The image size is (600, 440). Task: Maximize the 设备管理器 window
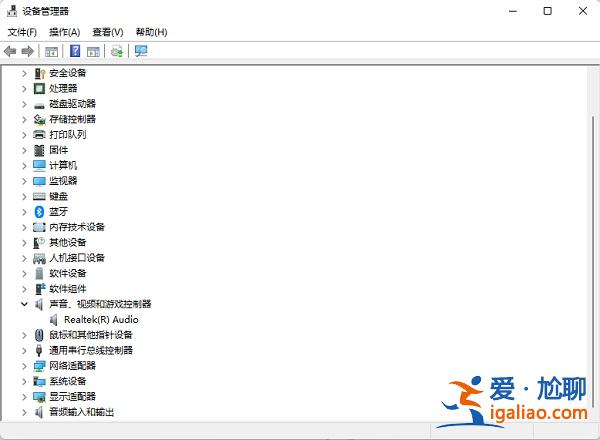pyautogui.click(x=548, y=11)
